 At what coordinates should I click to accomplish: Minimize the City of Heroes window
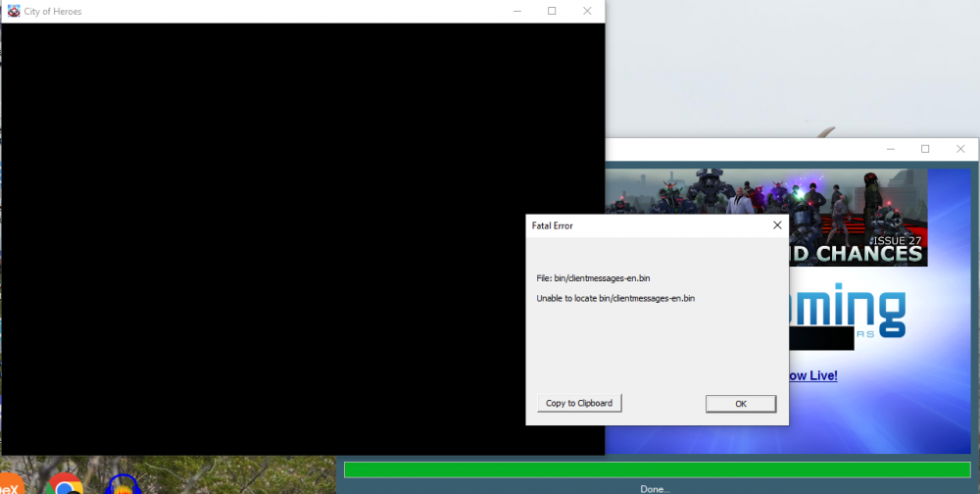click(x=516, y=11)
